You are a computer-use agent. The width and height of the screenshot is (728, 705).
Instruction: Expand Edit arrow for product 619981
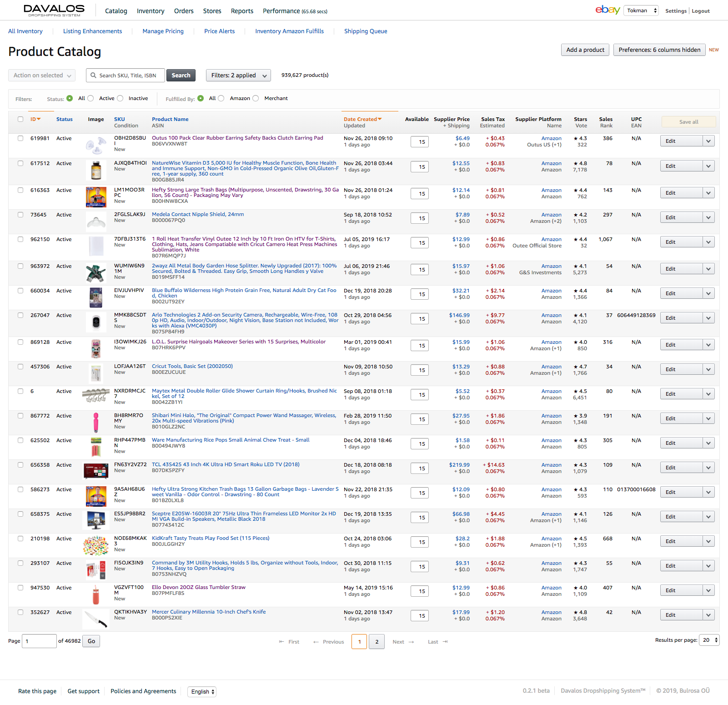708,141
